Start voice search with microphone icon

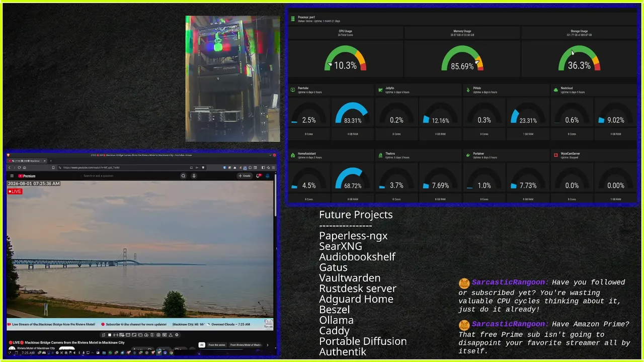[194, 176]
